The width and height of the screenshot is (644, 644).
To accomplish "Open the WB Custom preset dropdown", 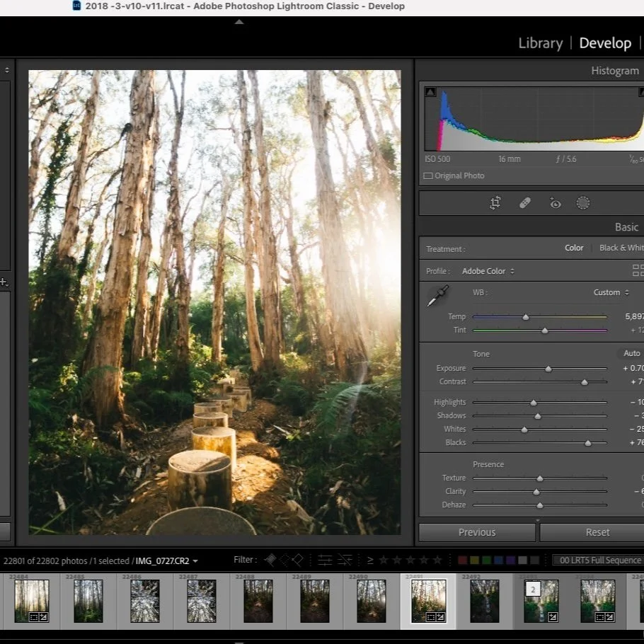I will point(611,292).
